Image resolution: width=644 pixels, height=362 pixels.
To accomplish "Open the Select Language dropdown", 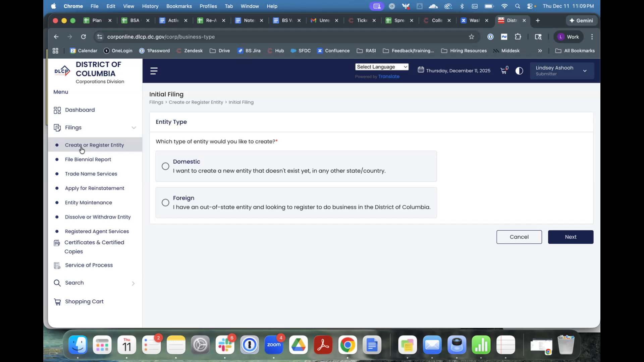I will click(x=382, y=67).
